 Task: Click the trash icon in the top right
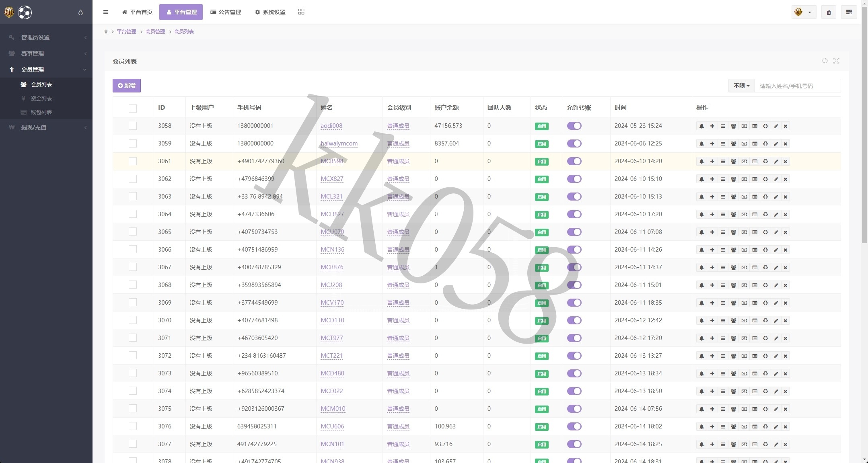829,12
